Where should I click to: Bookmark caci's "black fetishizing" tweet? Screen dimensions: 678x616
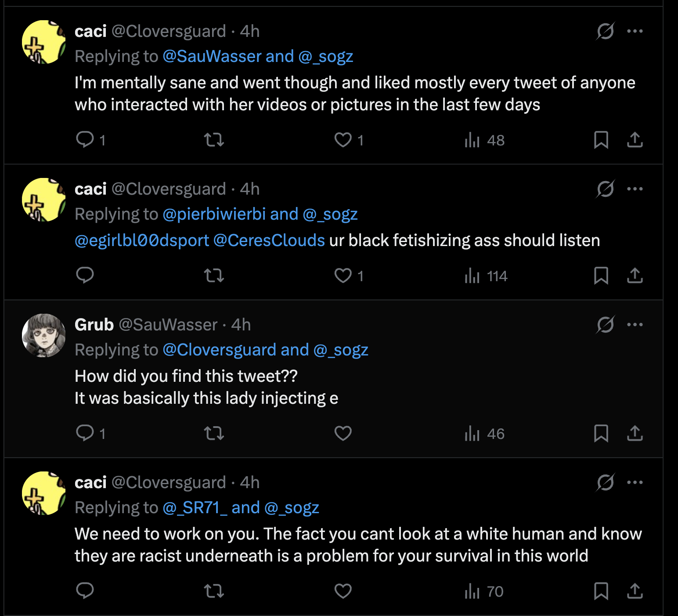(x=601, y=276)
